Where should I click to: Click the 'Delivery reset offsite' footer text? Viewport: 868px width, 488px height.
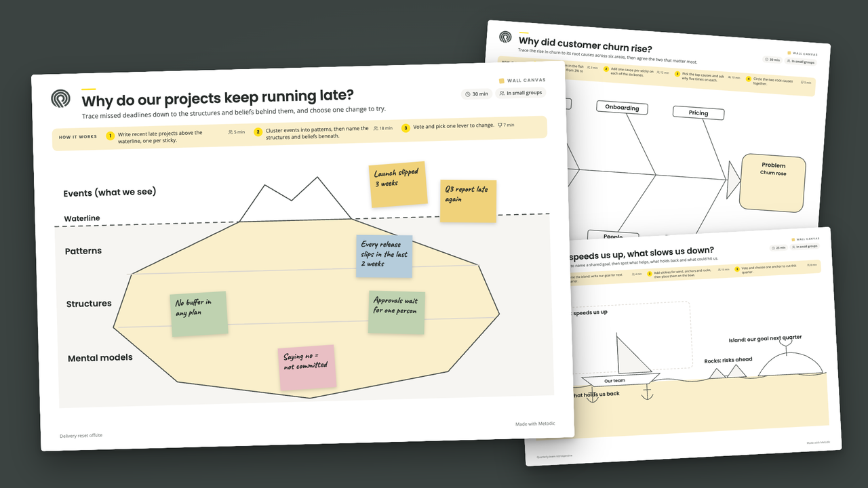tap(81, 435)
